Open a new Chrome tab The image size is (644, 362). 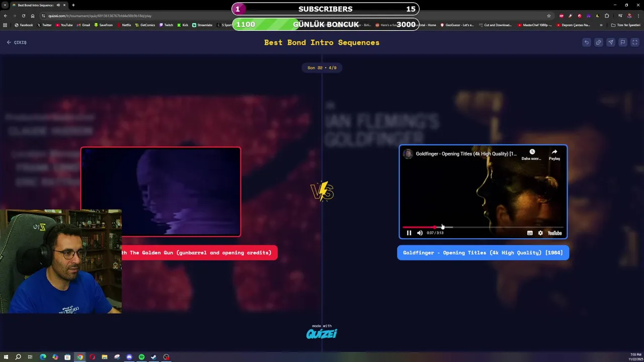coord(73,5)
